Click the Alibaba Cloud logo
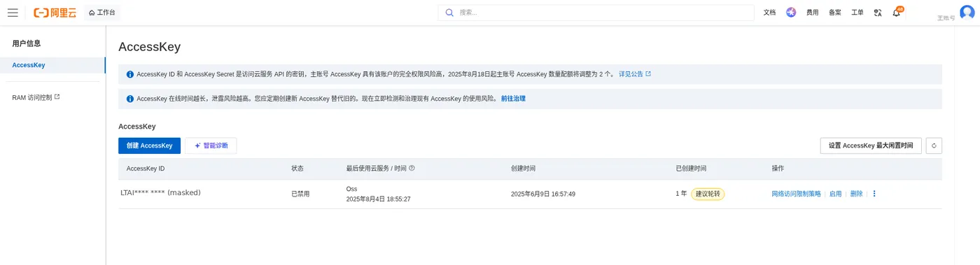The width and height of the screenshot is (980, 265). pos(55,13)
